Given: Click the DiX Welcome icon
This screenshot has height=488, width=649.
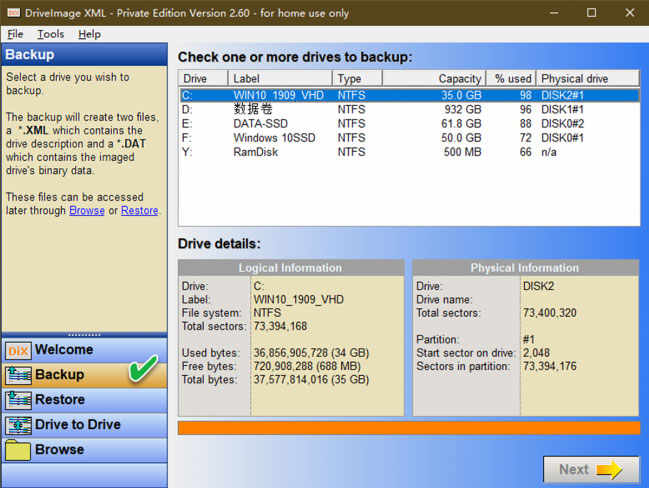Looking at the screenshot, I should (18, 351).
